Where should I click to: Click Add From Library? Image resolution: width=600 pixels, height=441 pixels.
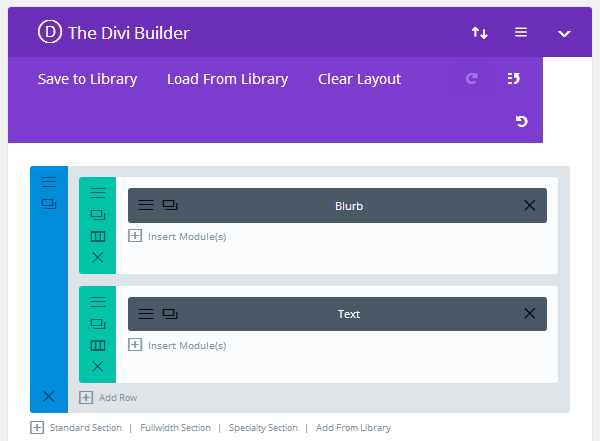[353, 428]
